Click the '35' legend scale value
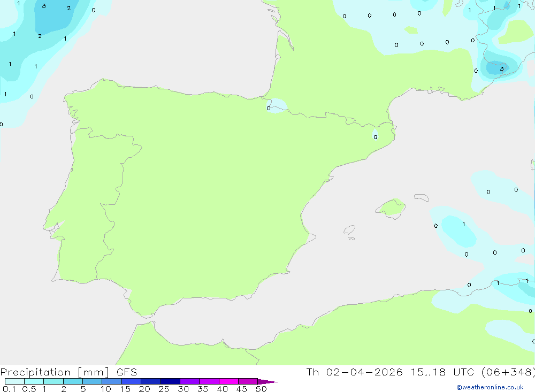This screenshot has height=392, width=535. 203,389
